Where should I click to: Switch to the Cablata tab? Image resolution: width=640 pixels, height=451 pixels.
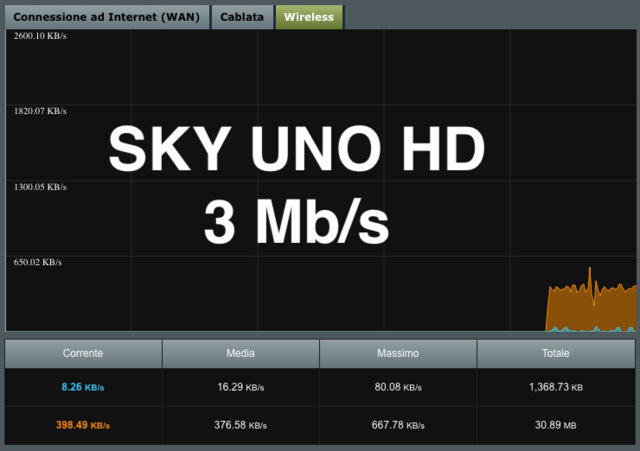[242, 17]
